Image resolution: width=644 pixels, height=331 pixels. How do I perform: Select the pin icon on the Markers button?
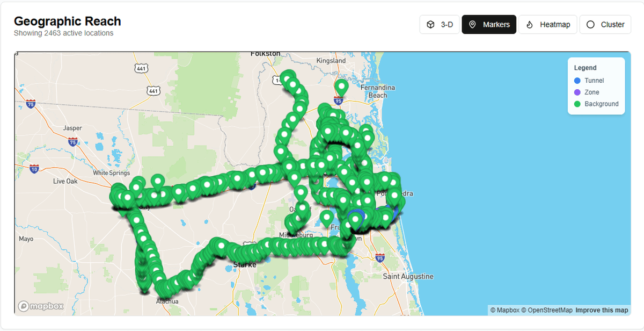point(473,24)
